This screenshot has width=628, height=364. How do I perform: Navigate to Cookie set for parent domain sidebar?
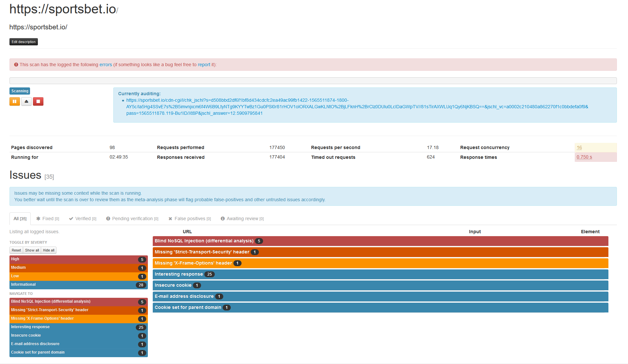[79, 353]
